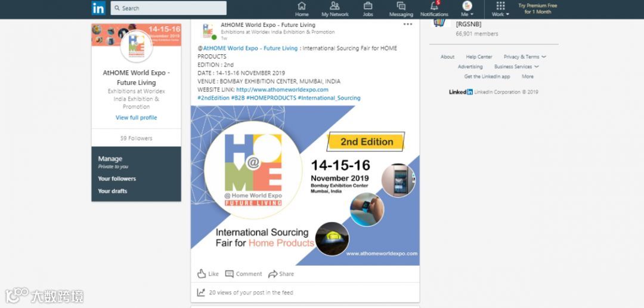Image resolution: width=644 pixels, height=308 pixels.
Task: Click the '66,901 members' text
Action: pyautogui.click(x=477, y=33)
